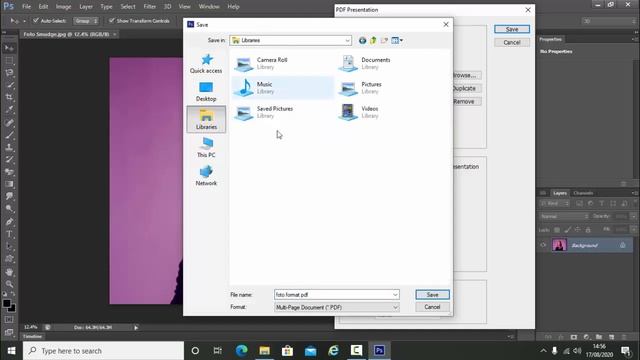The height and width of the screenshot is (360, 640).
Task: Select the Clone Stamp tool
Action: 9,147
